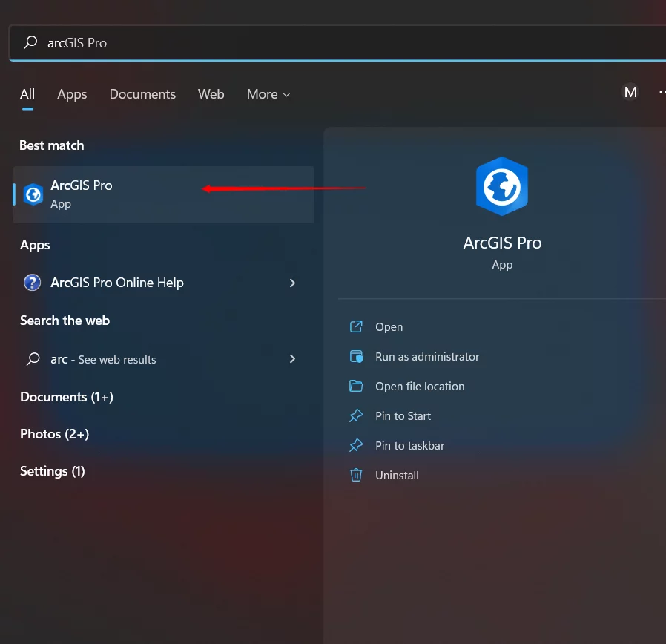Screen dimensions: 666x644
Task: Choose Pin to Start
Action: pyautogui.click(x=403, y=416)
